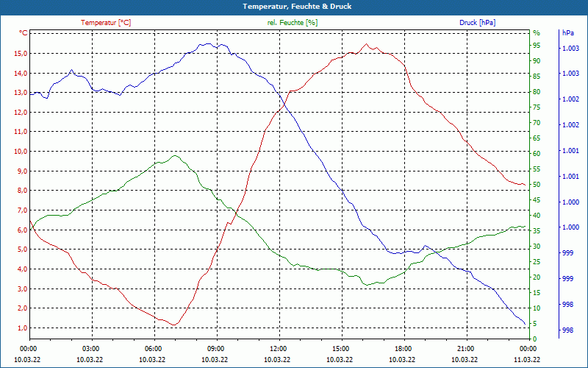Click the 9,0 temperature axis value
Image resolution: width=588 pixels, height=368 pixels.
pyautogui.click(x=22, y=171)
